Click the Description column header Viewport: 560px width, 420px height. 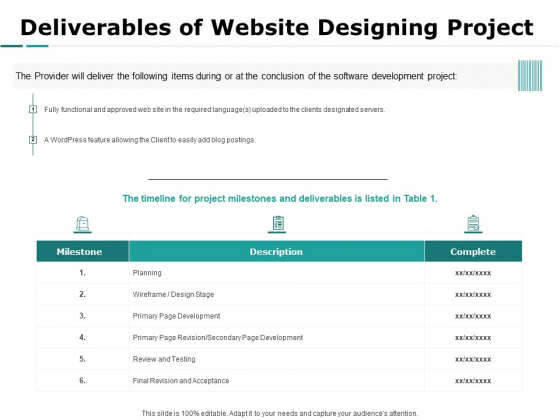[276, 251]
